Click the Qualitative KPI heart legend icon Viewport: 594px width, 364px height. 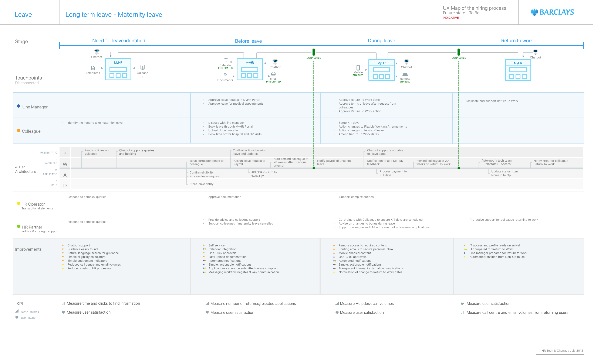click(17, 317)
